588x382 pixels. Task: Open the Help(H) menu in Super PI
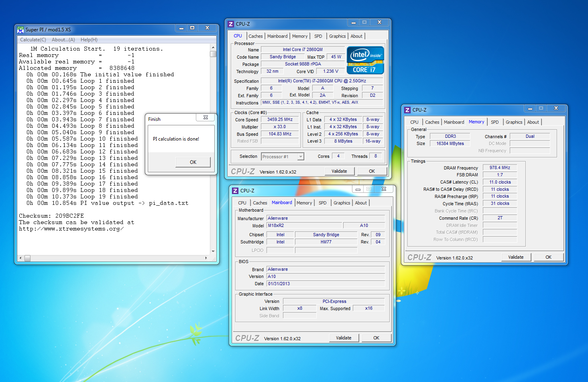click(89, 40)
